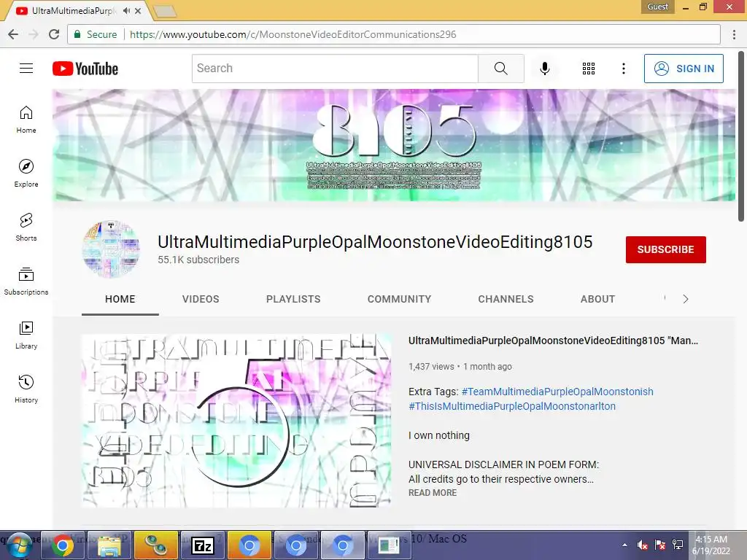Click the SIGN IN button

coord(684,69)
